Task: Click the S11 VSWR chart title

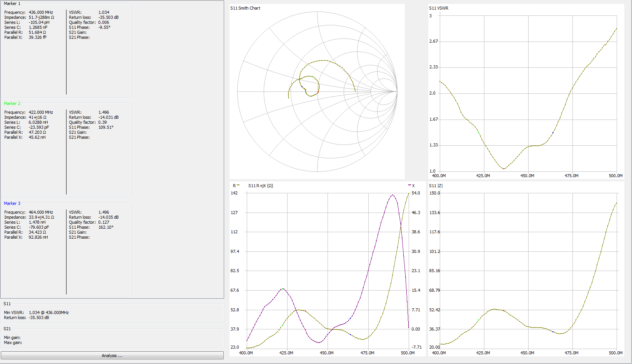Action: [x=439, y=8]
